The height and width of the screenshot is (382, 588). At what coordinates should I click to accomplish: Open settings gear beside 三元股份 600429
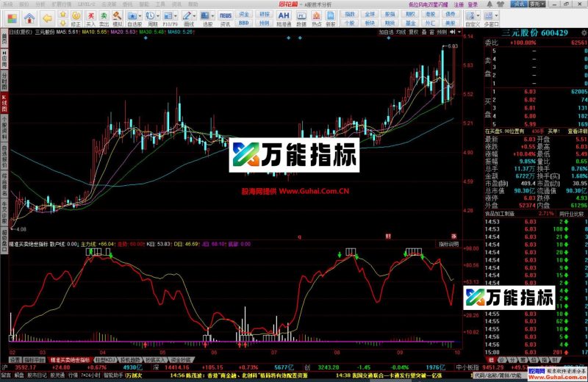[584, 33]
